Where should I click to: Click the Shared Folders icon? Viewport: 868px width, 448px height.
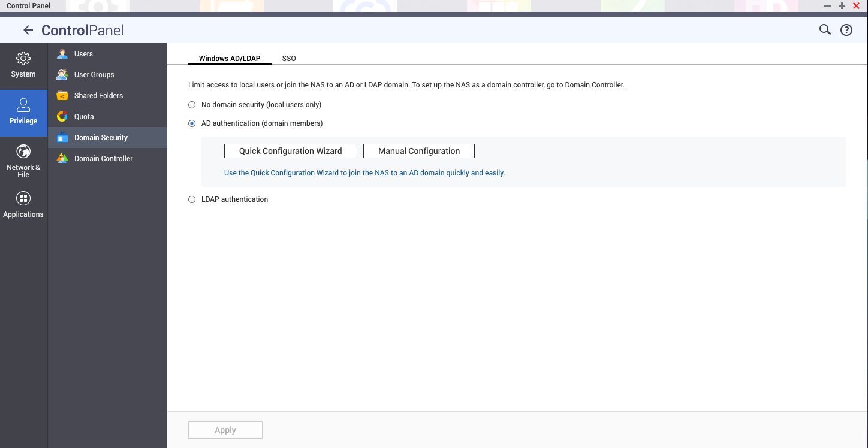click(x=62, y=96)
